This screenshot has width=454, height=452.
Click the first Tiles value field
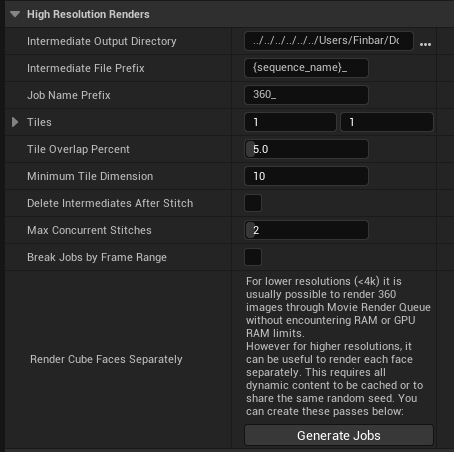pos(290,122)
